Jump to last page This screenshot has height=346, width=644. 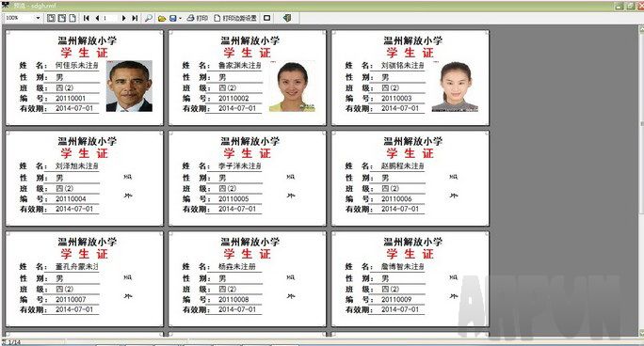[135, 18]
